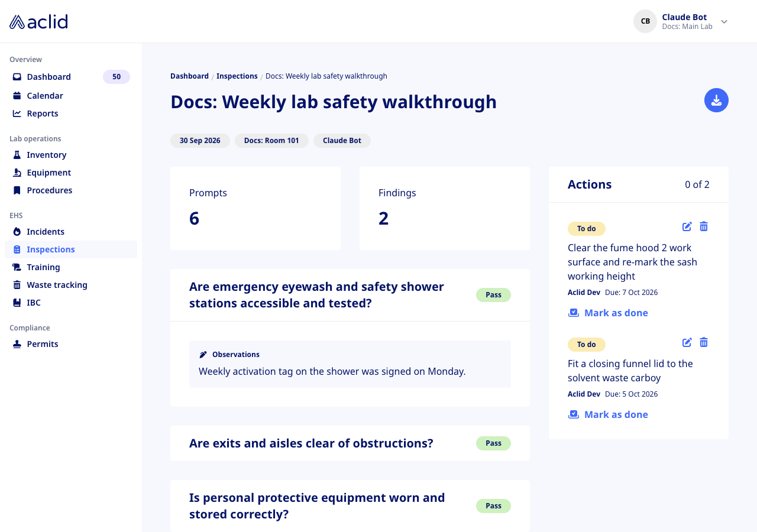Click Pass badge on protective equipment question
757x532 pixels.
click(x=493, y=506)
